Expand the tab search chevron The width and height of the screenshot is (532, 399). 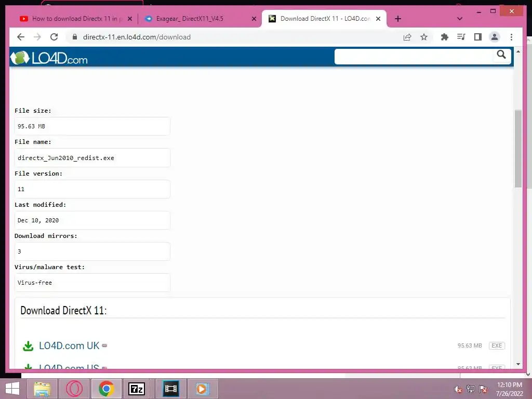(460, 19)
